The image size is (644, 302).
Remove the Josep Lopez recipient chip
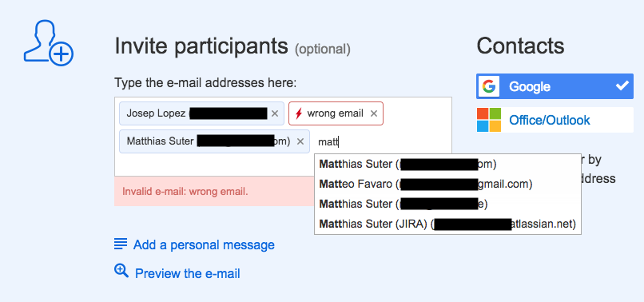pos(275,113)
